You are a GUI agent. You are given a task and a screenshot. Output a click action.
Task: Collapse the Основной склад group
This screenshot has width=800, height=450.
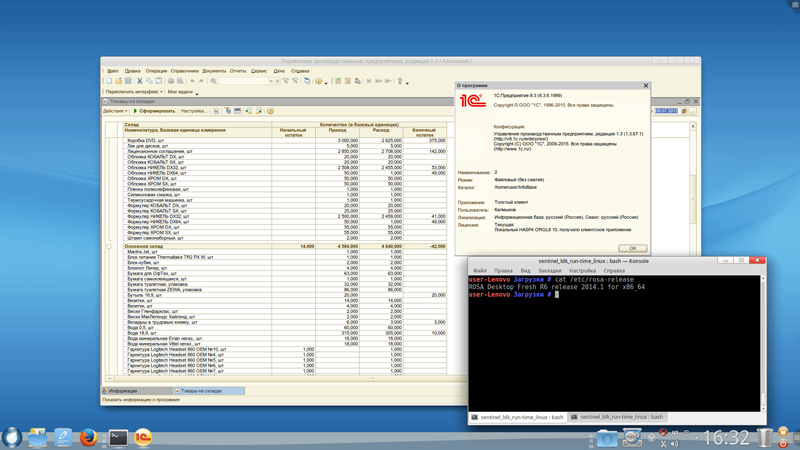[109, 246]
